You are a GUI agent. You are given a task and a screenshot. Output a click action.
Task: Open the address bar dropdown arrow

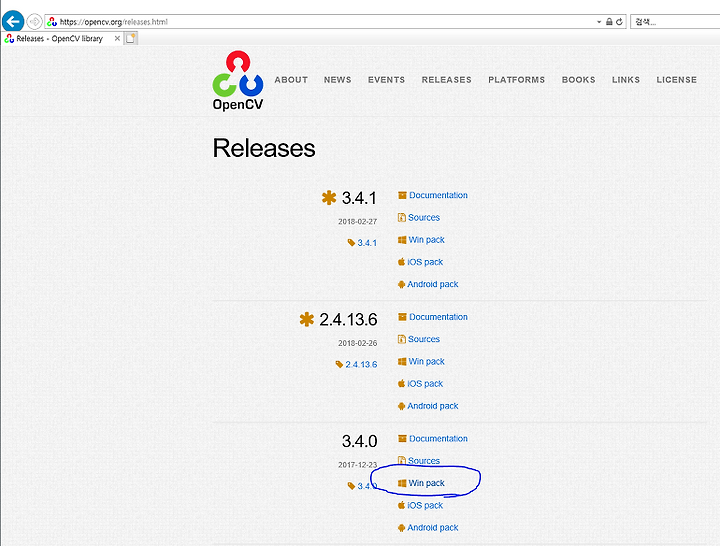[x=599, y=22]
